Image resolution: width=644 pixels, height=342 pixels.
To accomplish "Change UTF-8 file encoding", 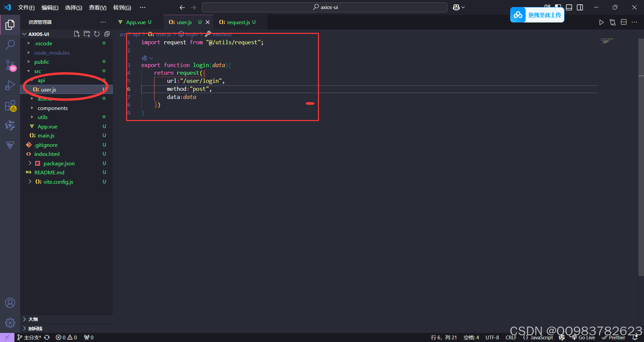I will point(492,338).
